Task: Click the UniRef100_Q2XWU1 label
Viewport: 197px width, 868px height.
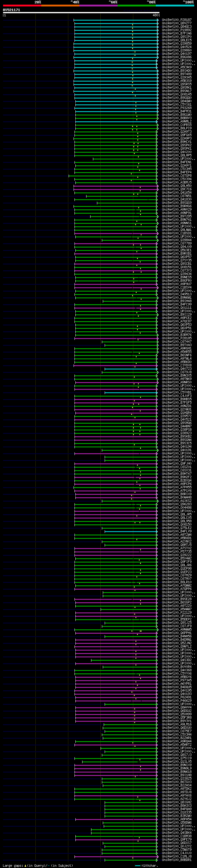Action: point(177,410)
